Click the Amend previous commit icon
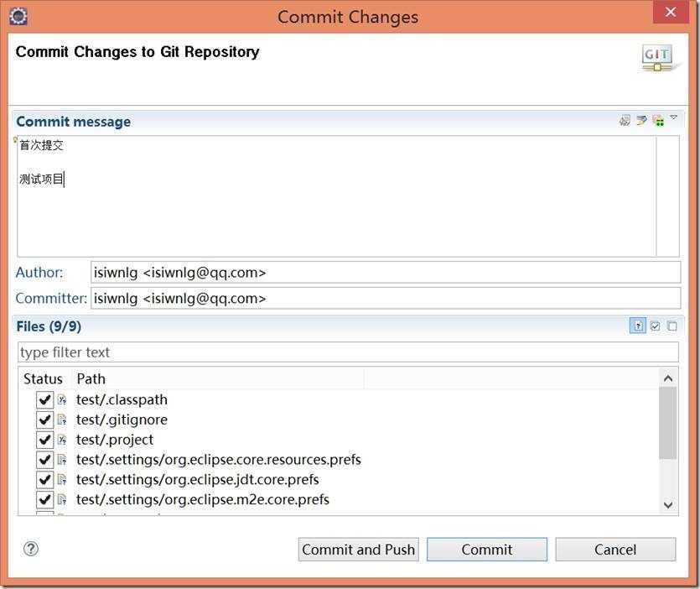700x589 pixels. click(625, 120)
